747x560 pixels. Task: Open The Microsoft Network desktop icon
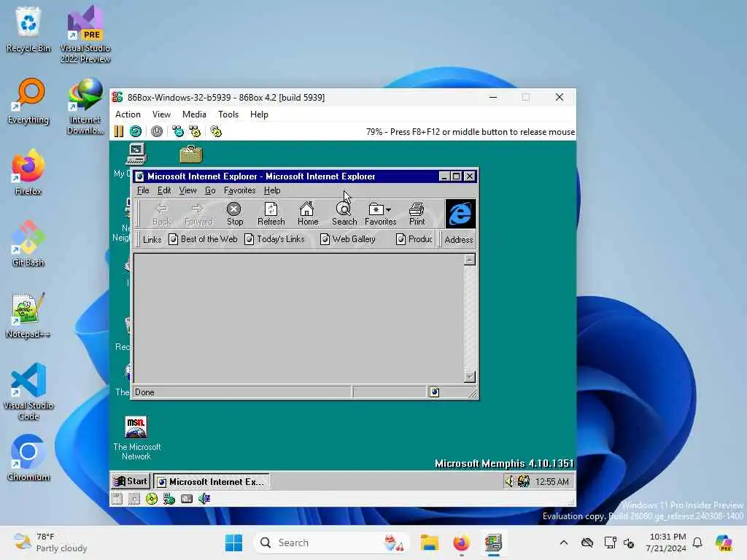(136, 438)
